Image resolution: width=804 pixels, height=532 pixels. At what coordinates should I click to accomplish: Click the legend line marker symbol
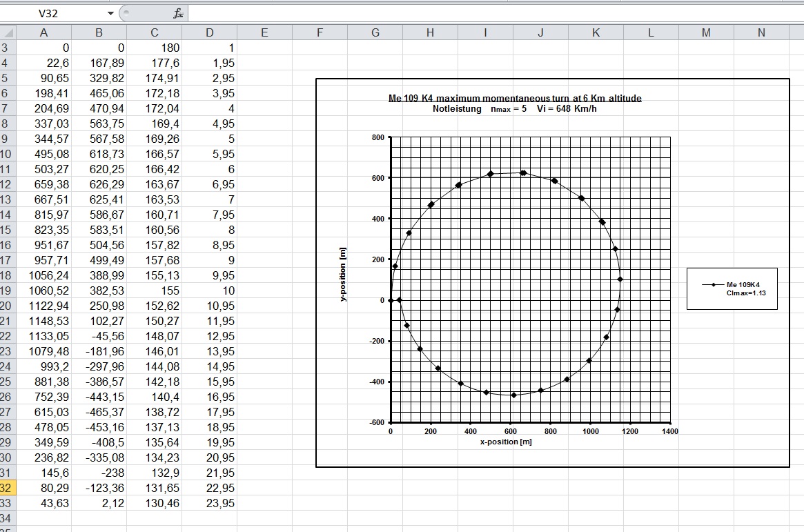[x=713, y=284]
